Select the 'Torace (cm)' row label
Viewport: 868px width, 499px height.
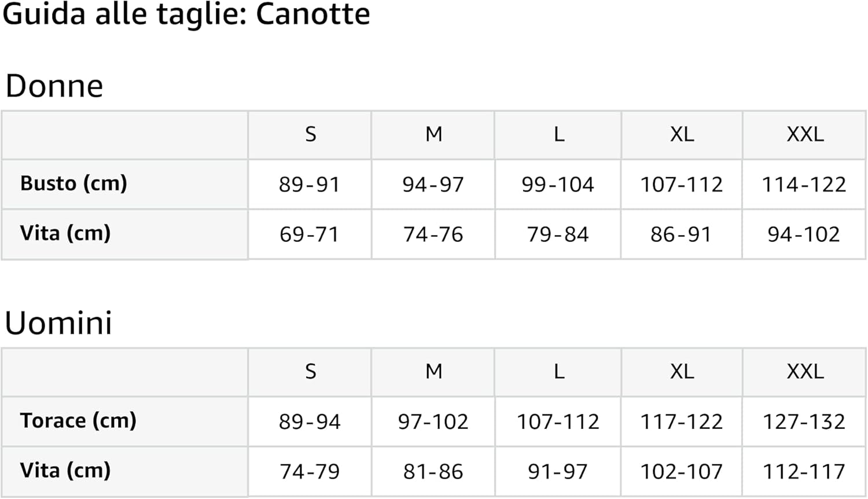click(x=78, y=421)
